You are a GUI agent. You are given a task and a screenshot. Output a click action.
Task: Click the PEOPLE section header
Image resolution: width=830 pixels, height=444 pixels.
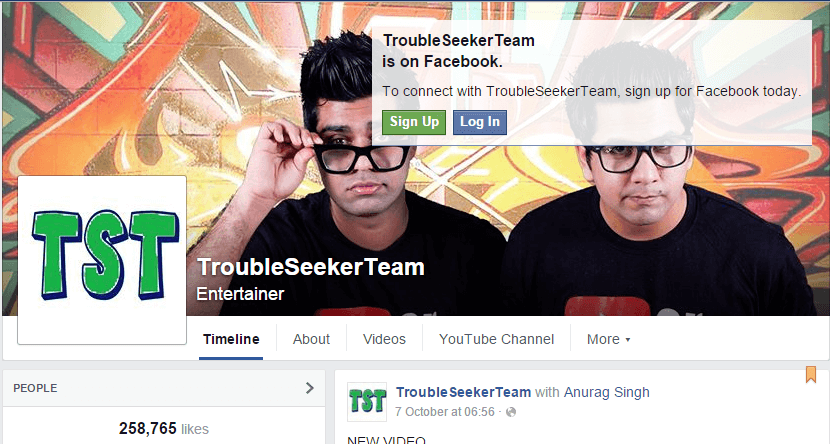coord(164,388)
